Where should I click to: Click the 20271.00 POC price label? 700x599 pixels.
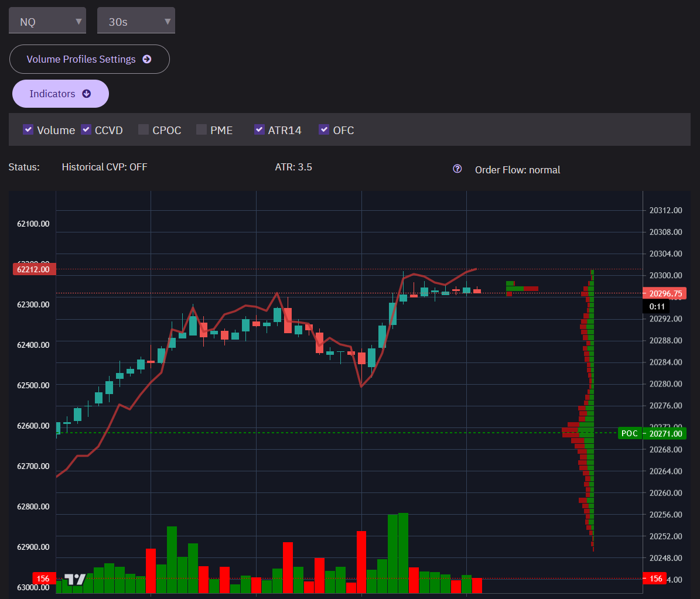665,433
